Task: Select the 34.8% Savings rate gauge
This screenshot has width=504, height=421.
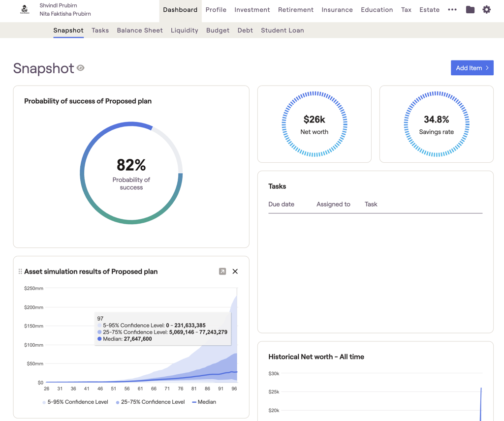Action: pyautogui.click(x=436, y=124)
